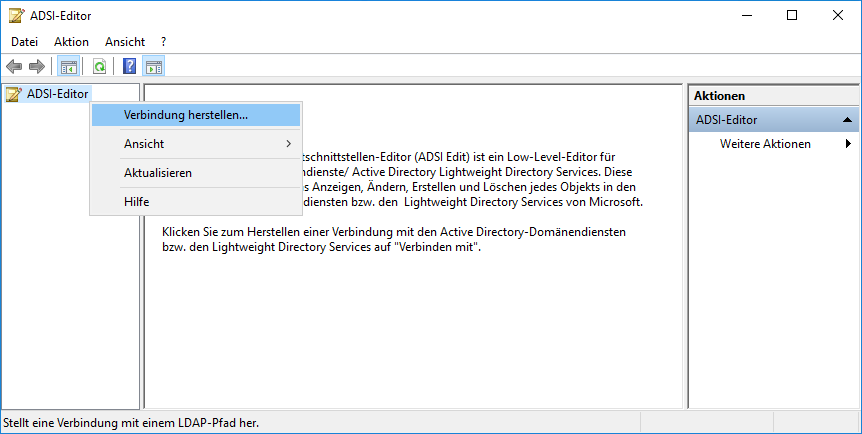This screenshot has height=434, width=862.
Task: Select Hilfe in the context menu
Action: point(137,202)
